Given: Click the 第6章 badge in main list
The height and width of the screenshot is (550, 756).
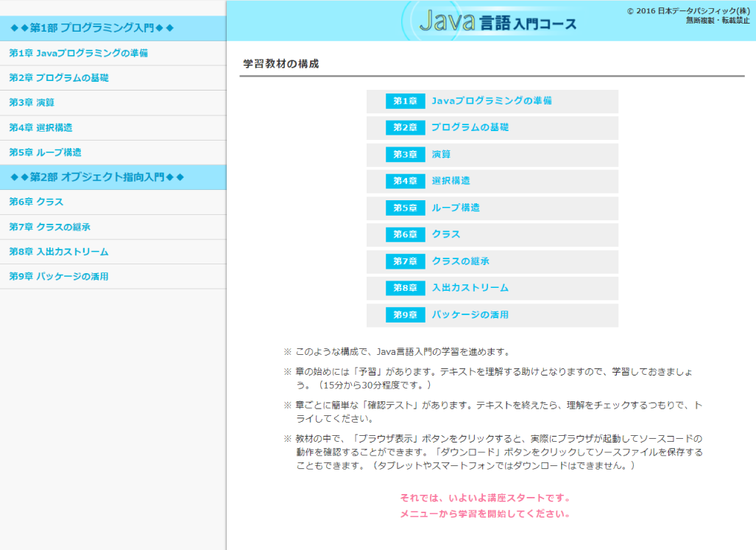Looking at the screenshot, I should (405, 234).
